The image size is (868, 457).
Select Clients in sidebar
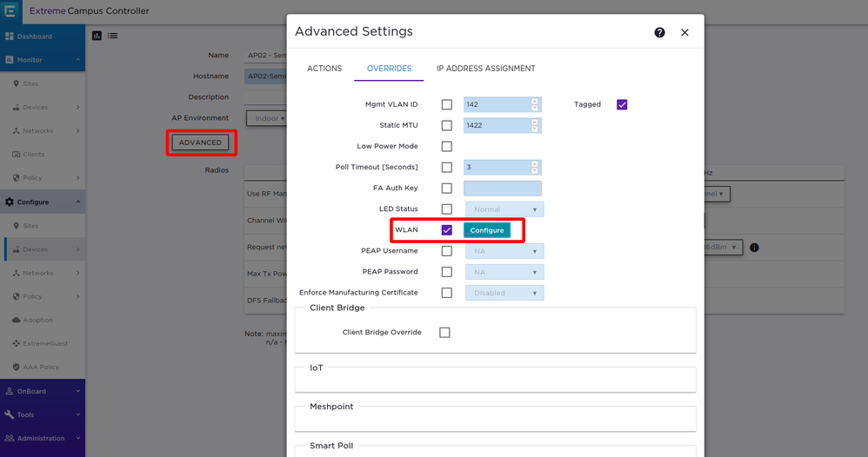tap(43, 155)
